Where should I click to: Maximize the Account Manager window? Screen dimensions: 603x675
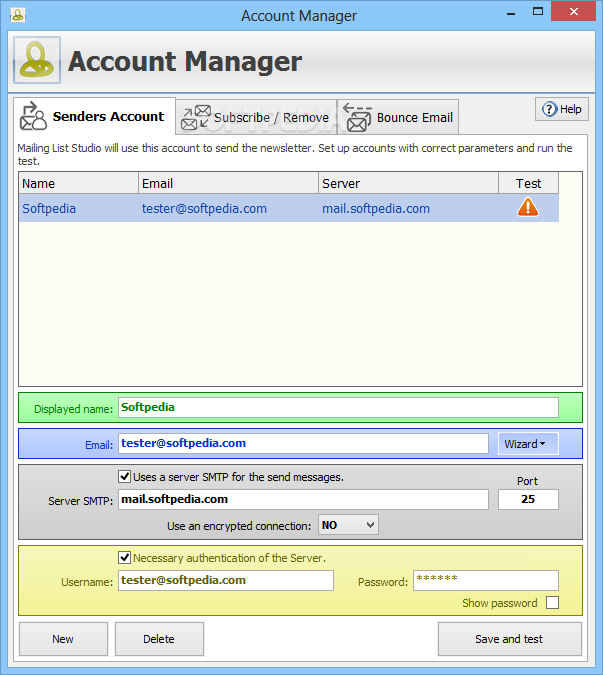[538, 12]
